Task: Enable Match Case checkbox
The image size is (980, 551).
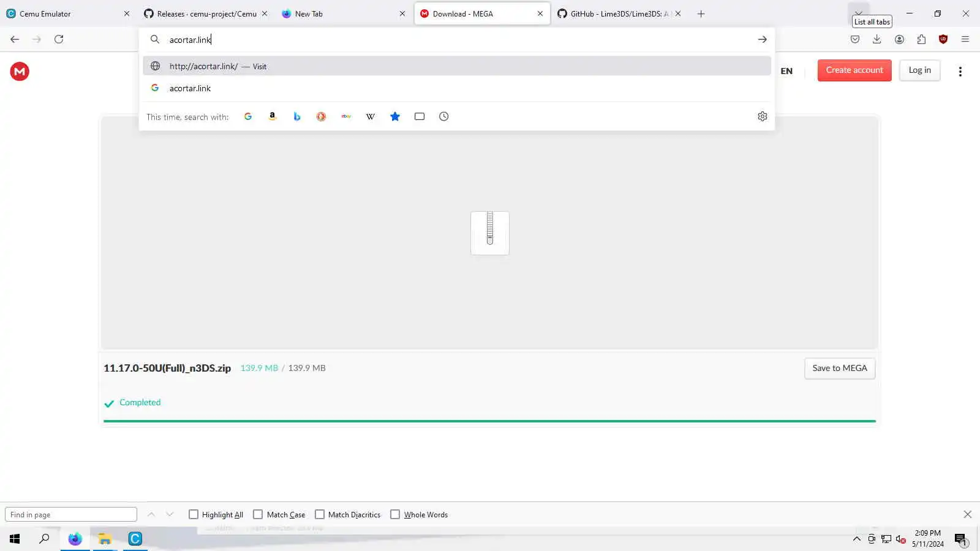Action: click(x=258, y=514)
